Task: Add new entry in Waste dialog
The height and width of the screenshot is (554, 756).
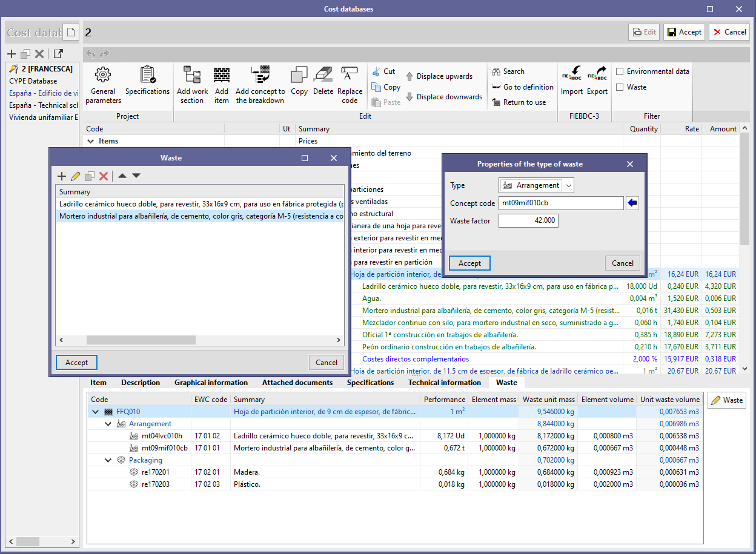Action: pyautogui.click(x=62, y=176)
